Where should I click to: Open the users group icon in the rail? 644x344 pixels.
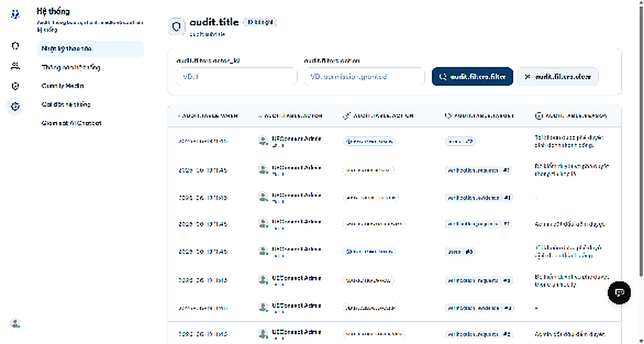click(x=15, y=66)
